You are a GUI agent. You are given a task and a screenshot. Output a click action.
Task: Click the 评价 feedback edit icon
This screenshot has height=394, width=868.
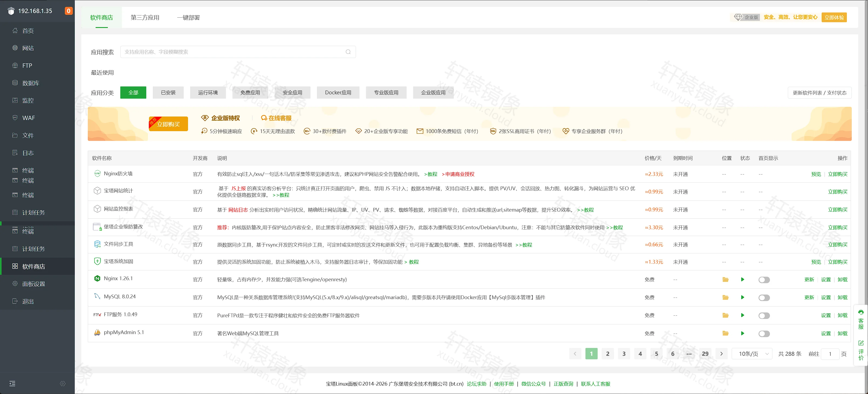click(x=861, y=343)
